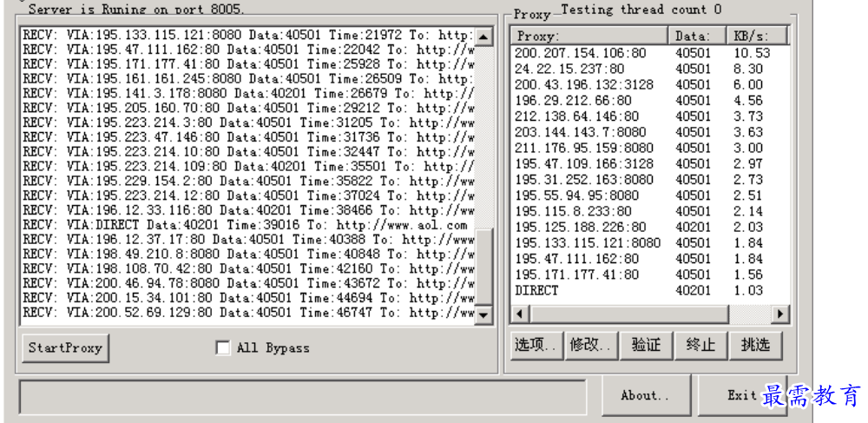Open the 选项 options button
Image resolution: width=868 pixels, height=423 pixels.
pyautogui.click(x=536, y=346)
